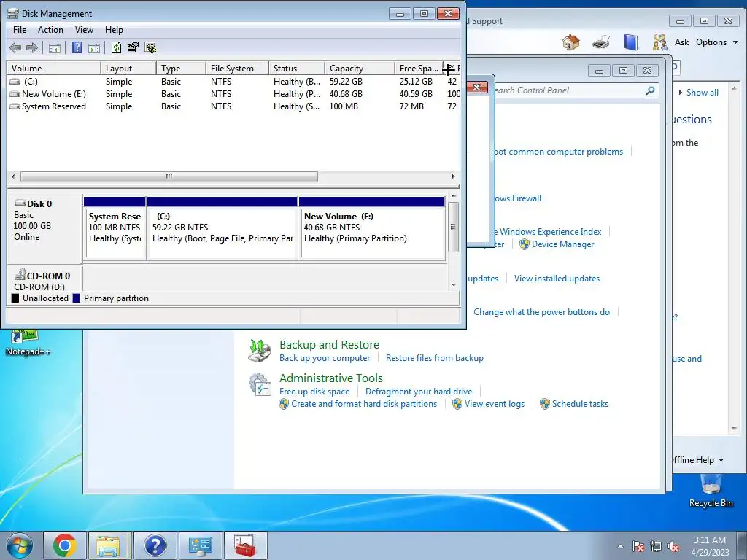This screenshot has width=747, height=560.
Task: Open the Help menu in Disk Management
Action: [114, 29]
